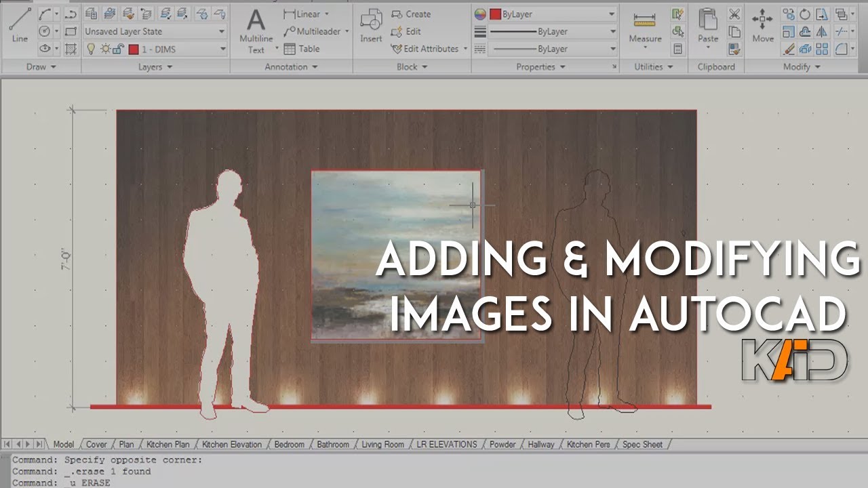Click the color wheel icon in Properties
This screenshot has width=868, height=488.
click(x=480, y=14)
